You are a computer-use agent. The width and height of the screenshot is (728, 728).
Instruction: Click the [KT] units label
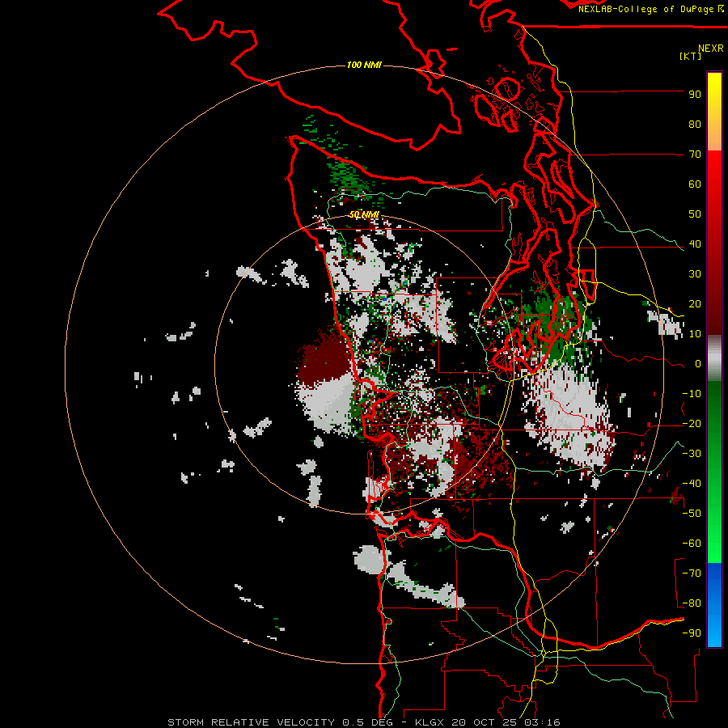[x=690, y=56]
